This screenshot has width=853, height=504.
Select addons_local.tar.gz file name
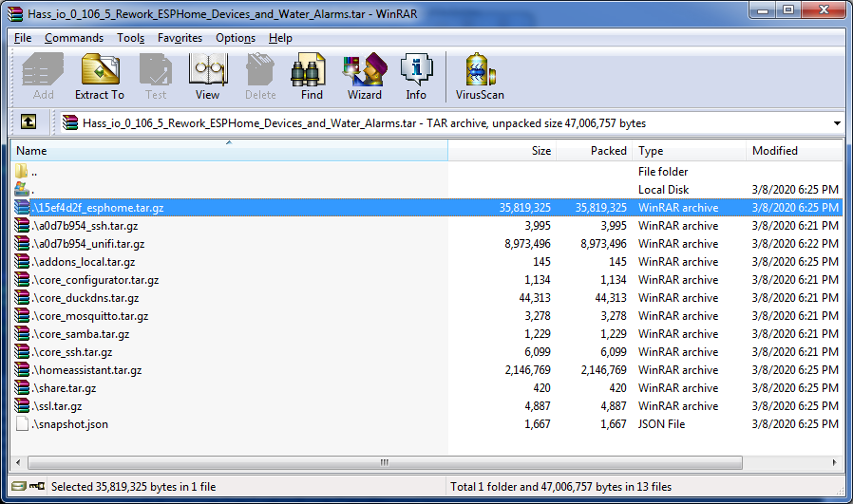click(x=84, y=262)
